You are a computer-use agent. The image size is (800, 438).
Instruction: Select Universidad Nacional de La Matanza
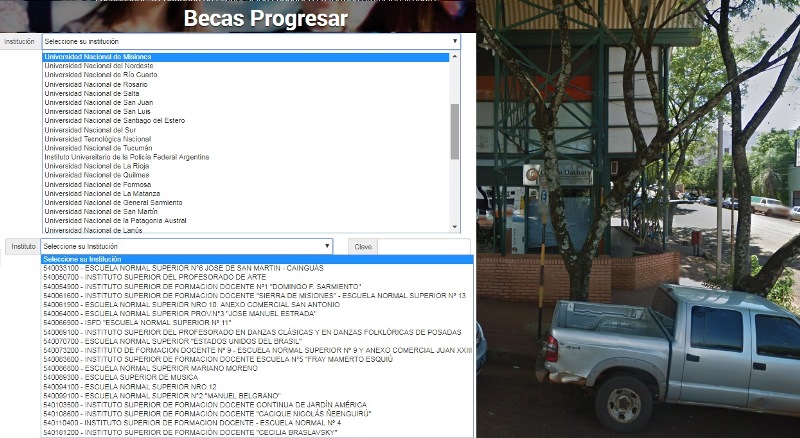click(x=97, y=193)
